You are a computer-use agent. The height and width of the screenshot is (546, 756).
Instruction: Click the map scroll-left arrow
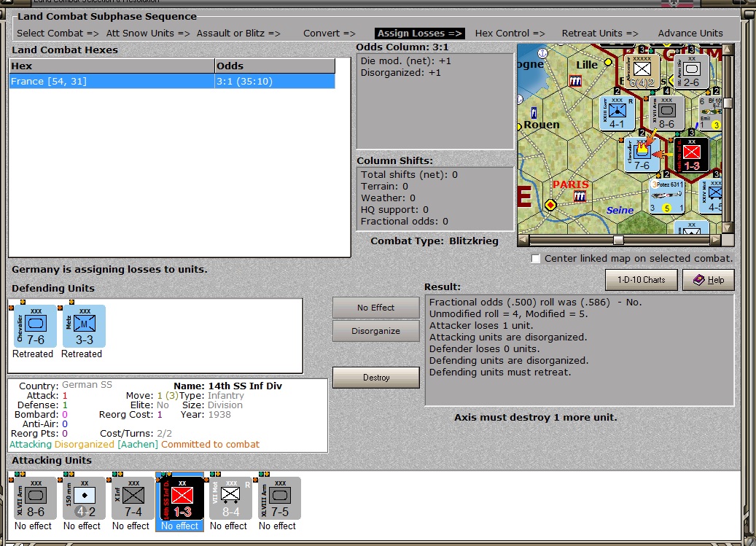point(523,240)
